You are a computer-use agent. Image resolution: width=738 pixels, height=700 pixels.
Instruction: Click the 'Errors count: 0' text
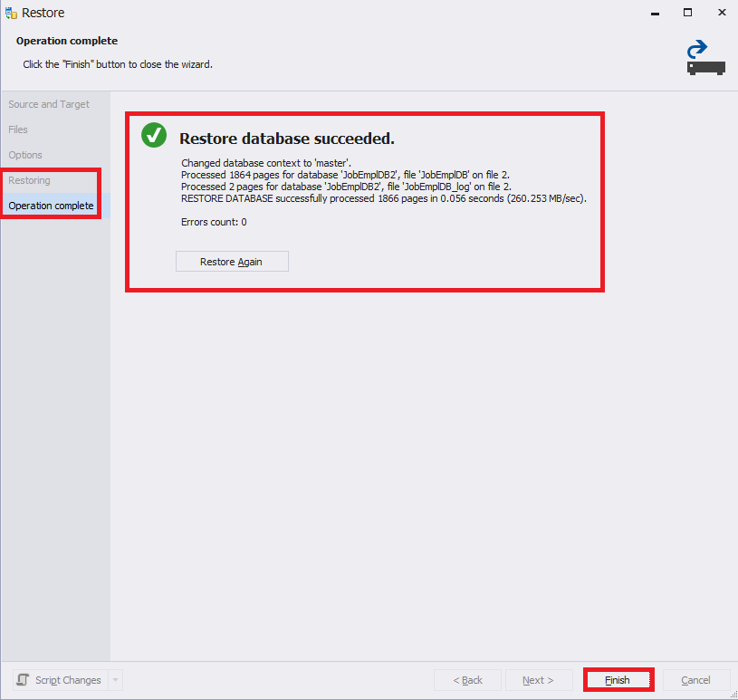tap(214, 222)
